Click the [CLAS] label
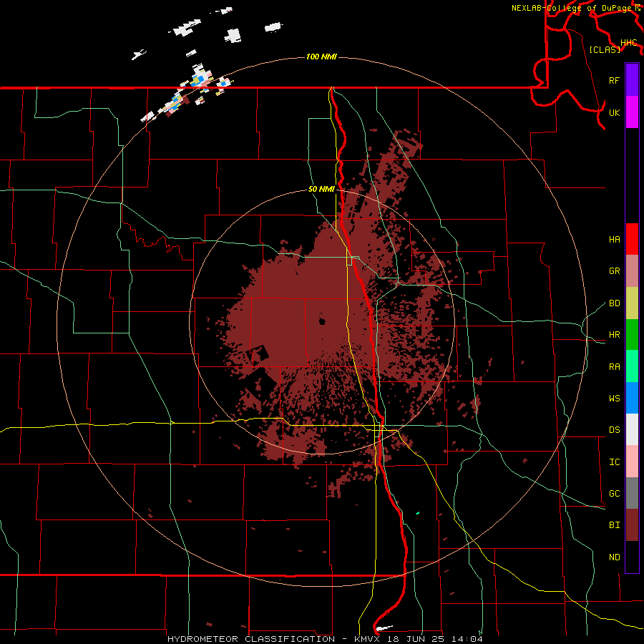This screenshot has width=644, height=644. point(605,49)
